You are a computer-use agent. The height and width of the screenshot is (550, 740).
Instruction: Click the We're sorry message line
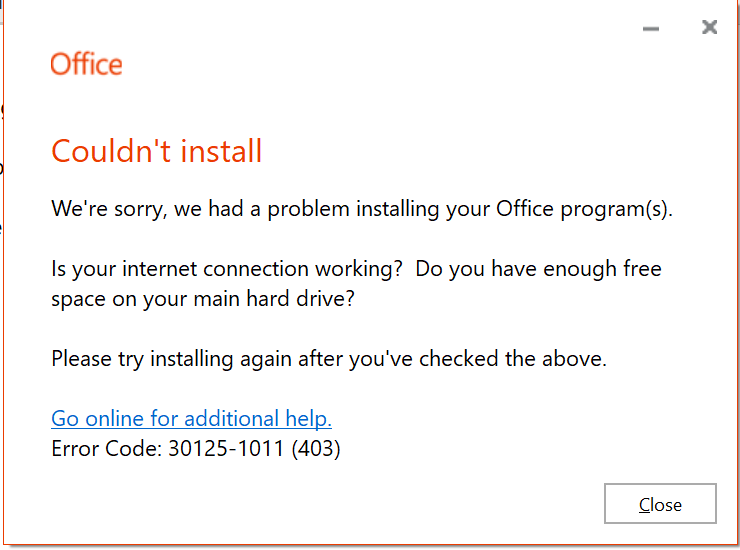tap(362, 209)
